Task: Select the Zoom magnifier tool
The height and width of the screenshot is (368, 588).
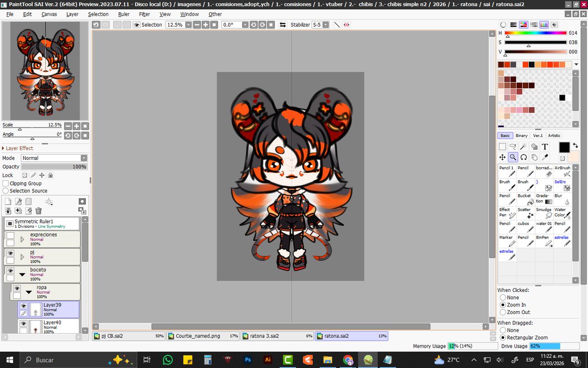Action: pyautogui.click(x=513, y=157)
